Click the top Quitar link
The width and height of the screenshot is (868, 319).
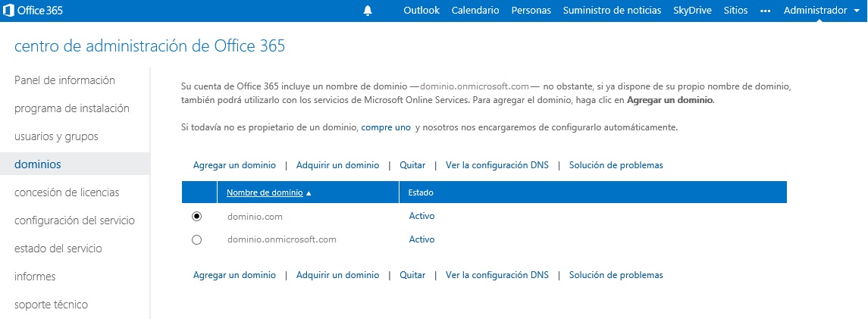412,164
